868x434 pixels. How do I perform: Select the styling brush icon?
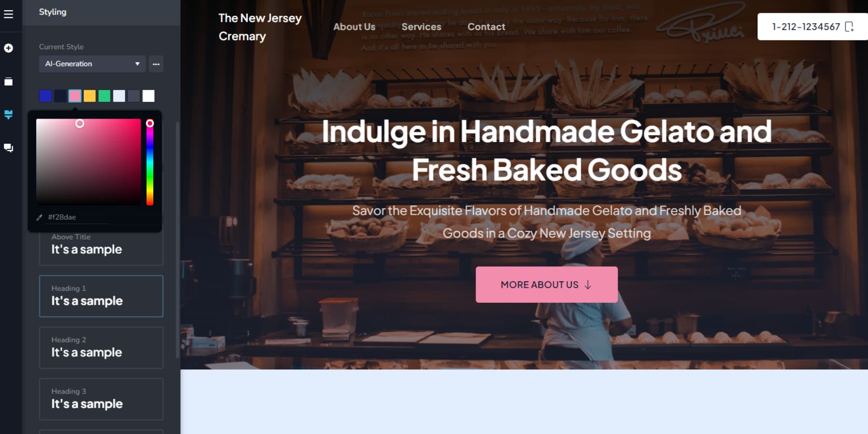point(8,114)
